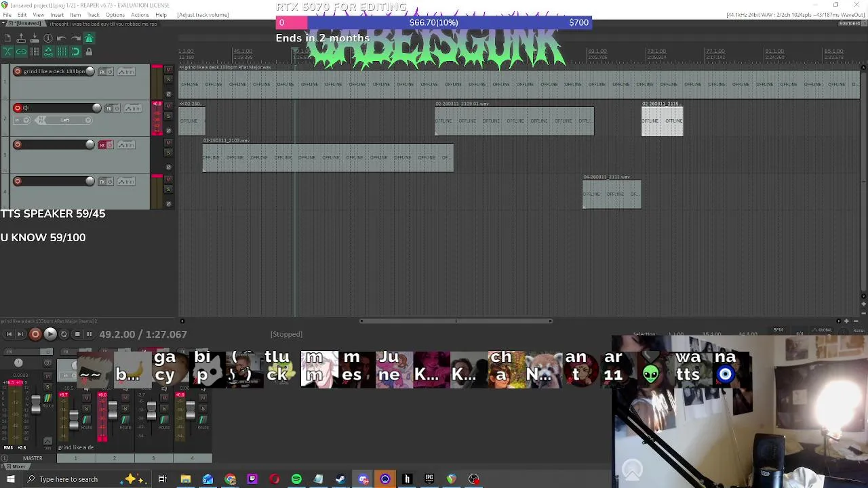Click the Undo arrow icon
The height and width of the screenshot is (488, 868).
(x=62, y=39)
